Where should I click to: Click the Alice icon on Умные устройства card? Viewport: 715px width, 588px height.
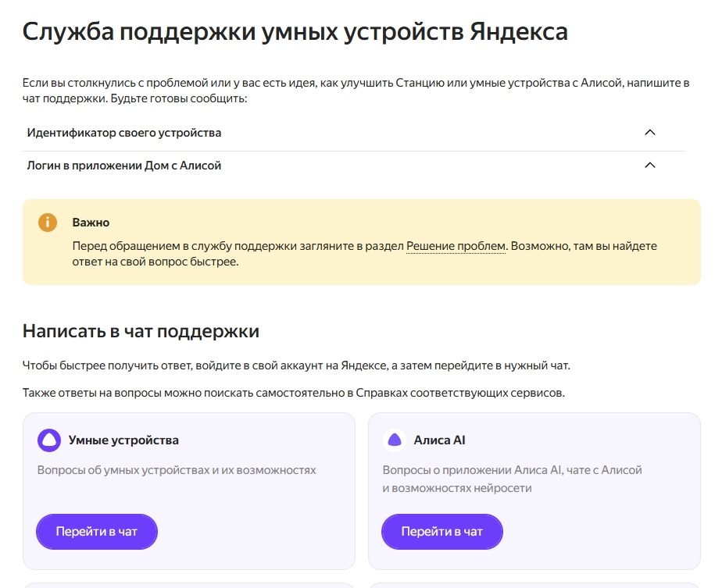(50, 440)
